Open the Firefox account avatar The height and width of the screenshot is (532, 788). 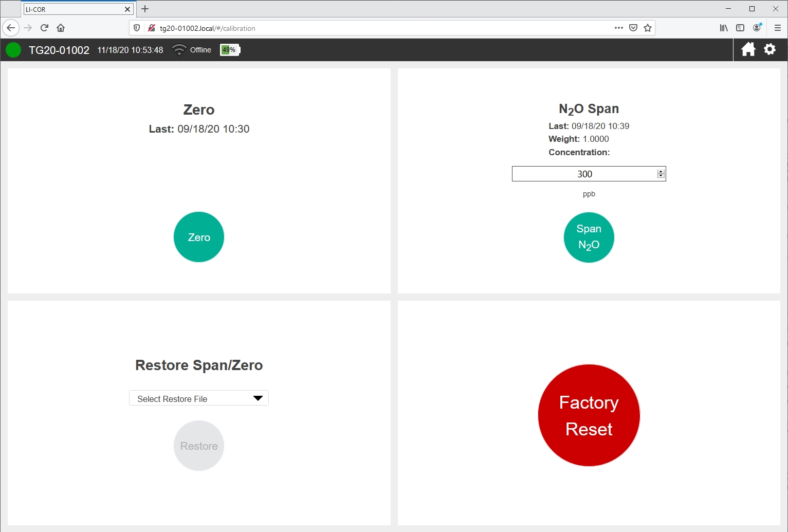pyautogui.click(x=757, y=27)
